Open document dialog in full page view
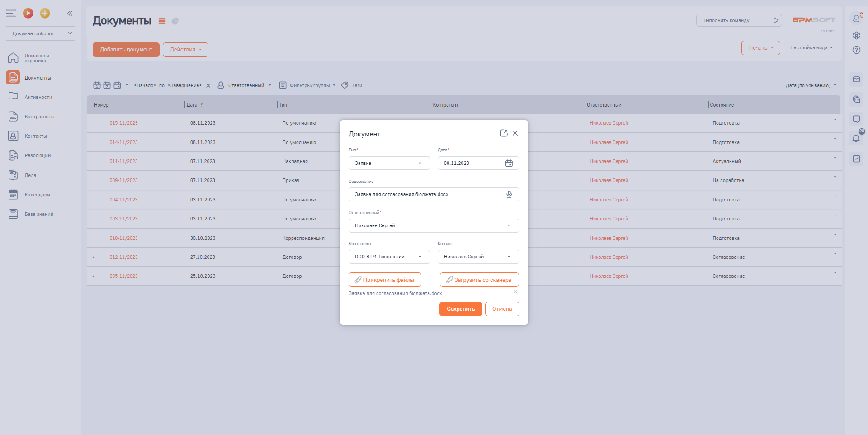Viewport: 868px width, 435px height. [504, 133]
